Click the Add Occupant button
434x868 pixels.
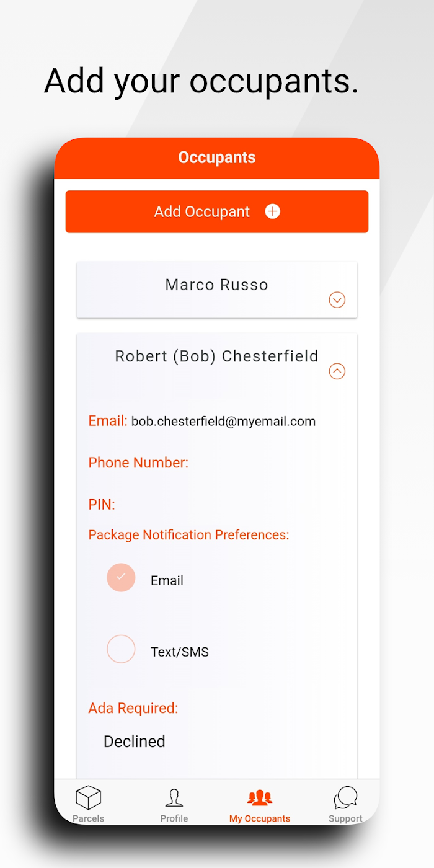217,211
